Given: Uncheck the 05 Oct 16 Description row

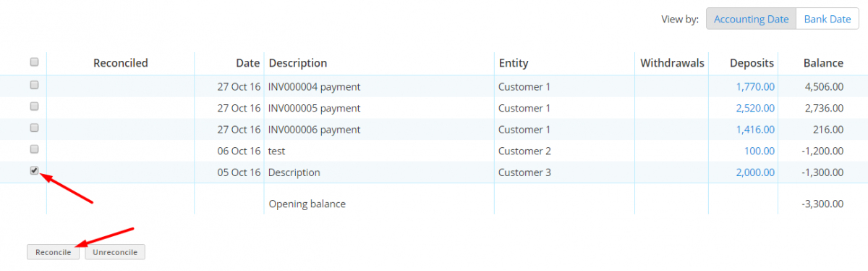Looking at the screenshot, I should click(34, 171).
